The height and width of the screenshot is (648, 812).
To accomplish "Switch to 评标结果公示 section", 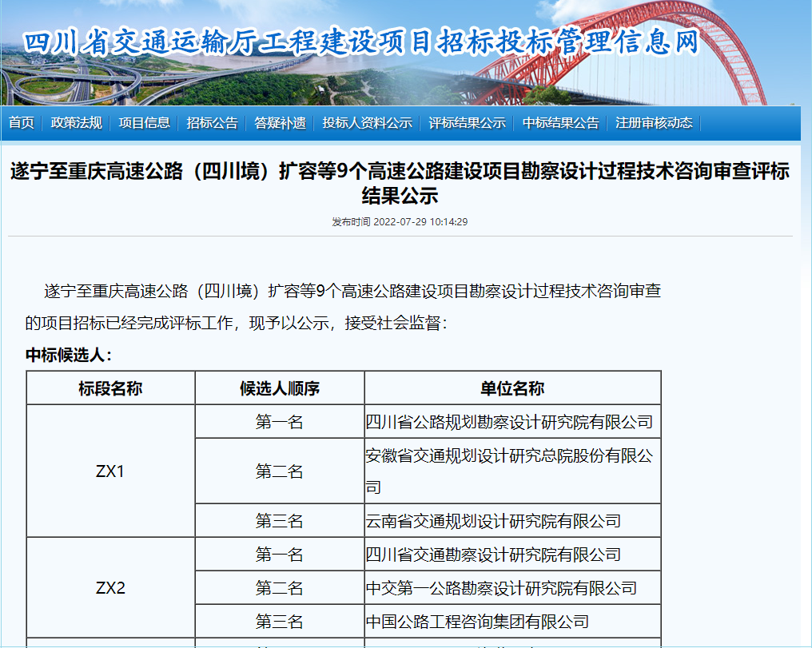I will coord(467,123).
